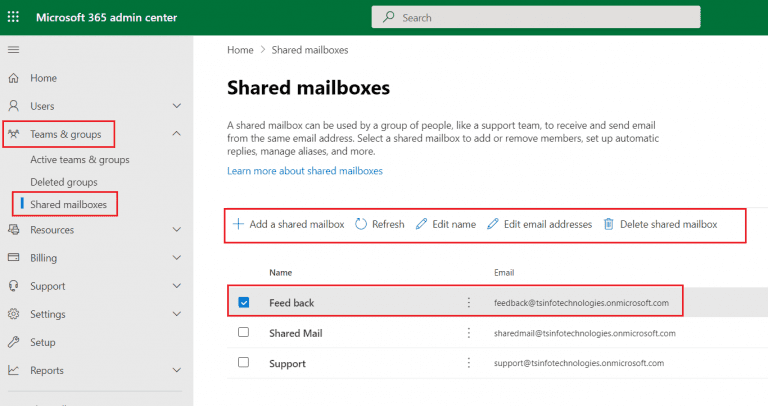Expand the Resources chevron
Image resolution: width=768 pixels, height=406 pixels.
click(x=177, y=229)
